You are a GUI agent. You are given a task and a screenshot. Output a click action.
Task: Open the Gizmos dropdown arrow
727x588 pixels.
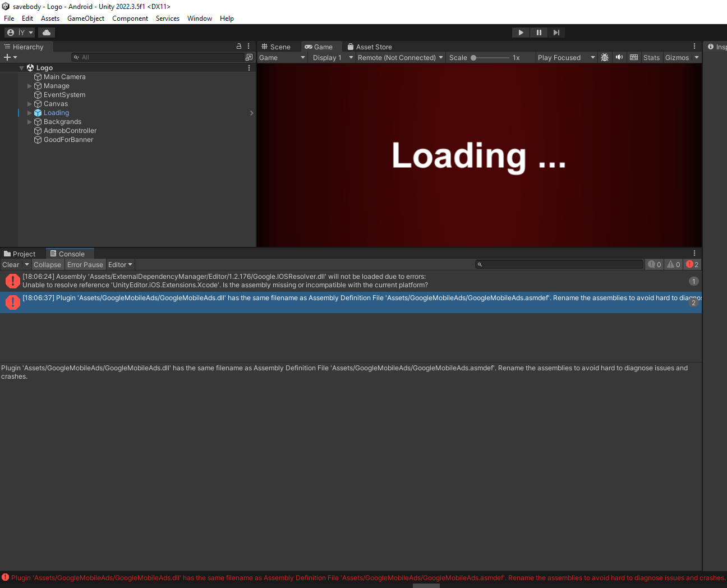click(697, 58)
